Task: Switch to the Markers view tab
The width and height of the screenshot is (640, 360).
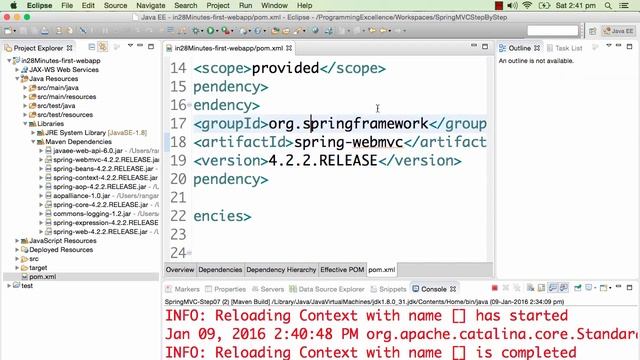Action: pos(182,289)
